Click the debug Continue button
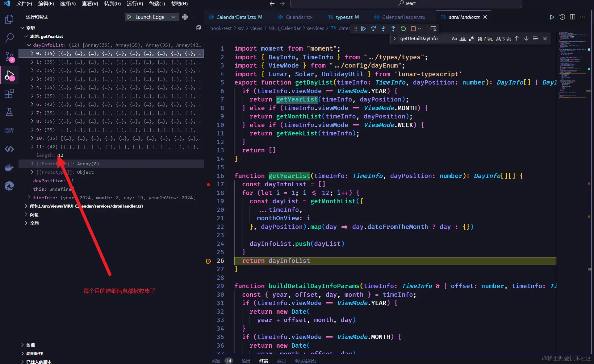This screenshot has width=594, height=364. tap(363, 29)
